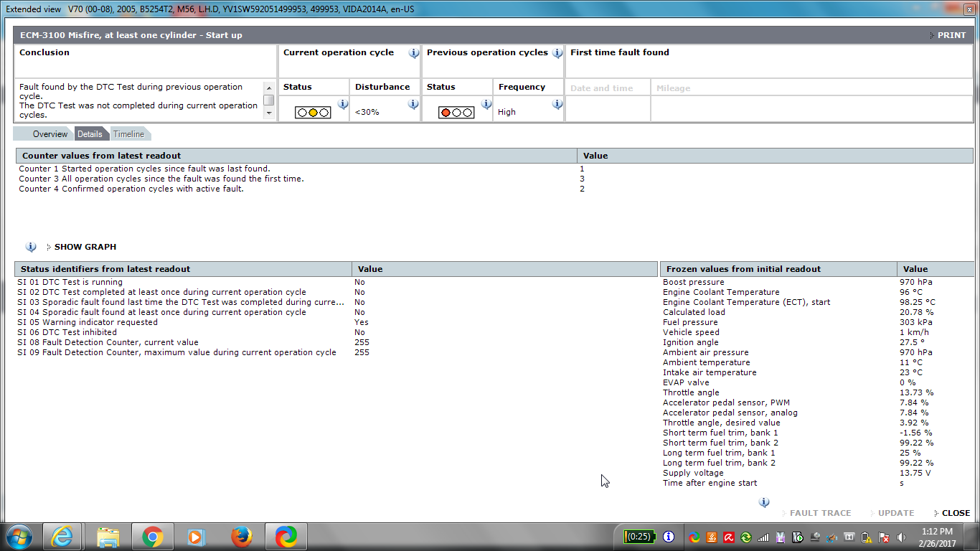Click info icon beside Previous operation cycles
980x551 pixels.
pyautogui.click(x=557, y=53)
